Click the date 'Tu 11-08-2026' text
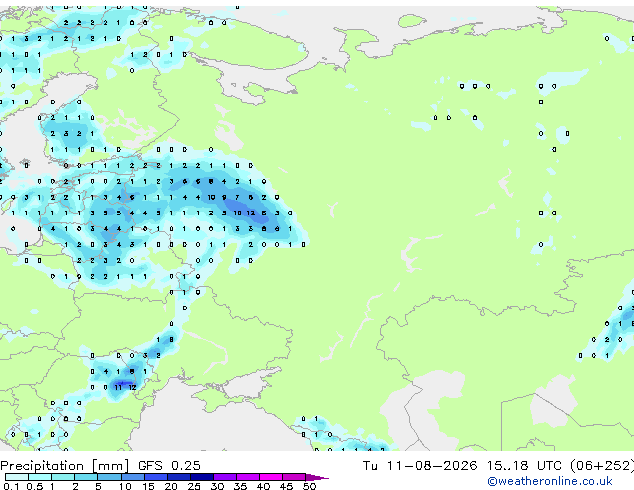 pyautogui.click(x=420, y=466)
